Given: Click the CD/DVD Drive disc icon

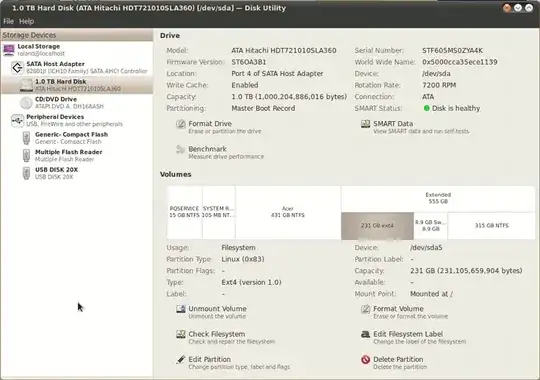Looking at the screenshot, I should click(x=26, y=103).
